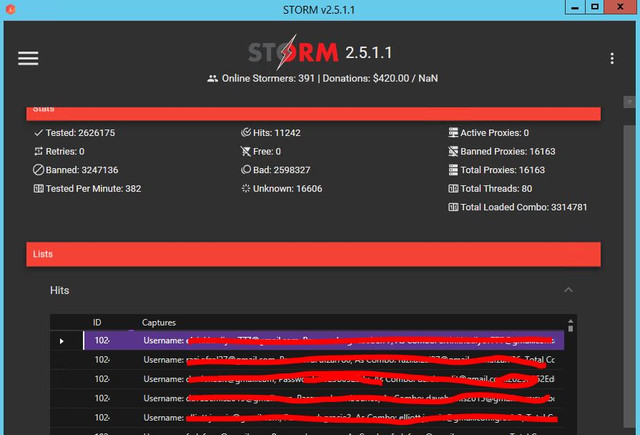Select the 'Bad: 2598327' value
Image resolution: width=640 pixels, height=435 pixels.
[282, 170]
